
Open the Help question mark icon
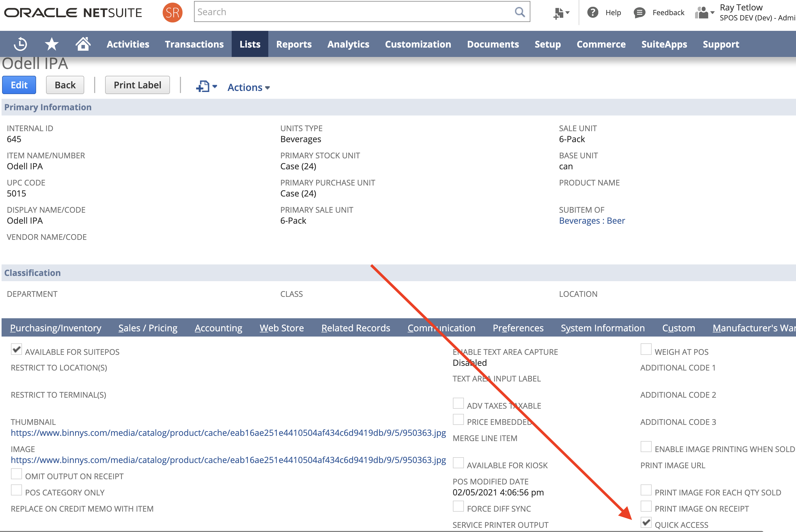(593, 13)
